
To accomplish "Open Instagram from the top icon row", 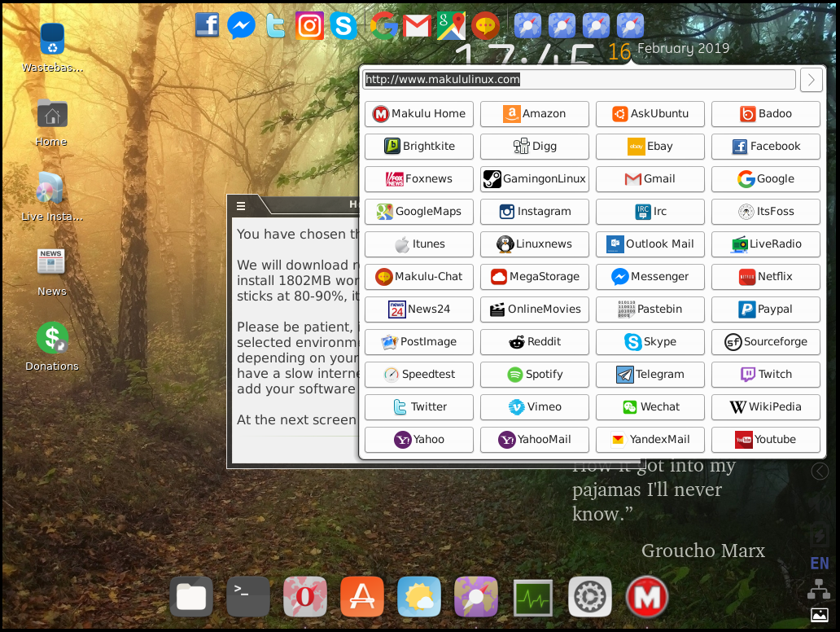I will point(309,25).
